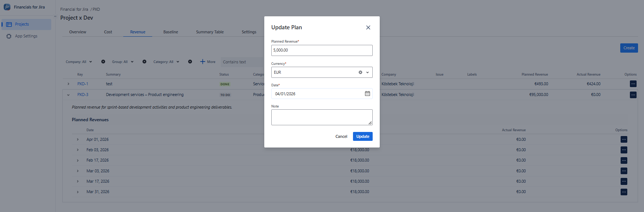
Task: Open the Baseline tab
Action: 171,32
